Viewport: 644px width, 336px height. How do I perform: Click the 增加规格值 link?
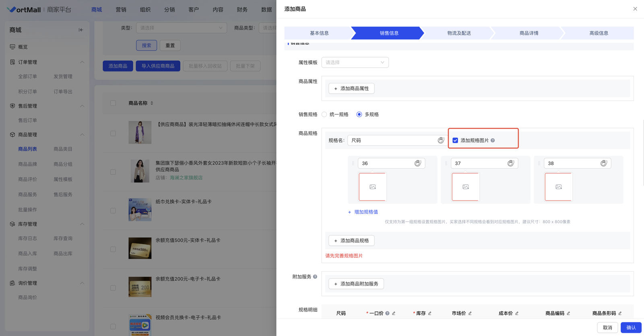365,212
